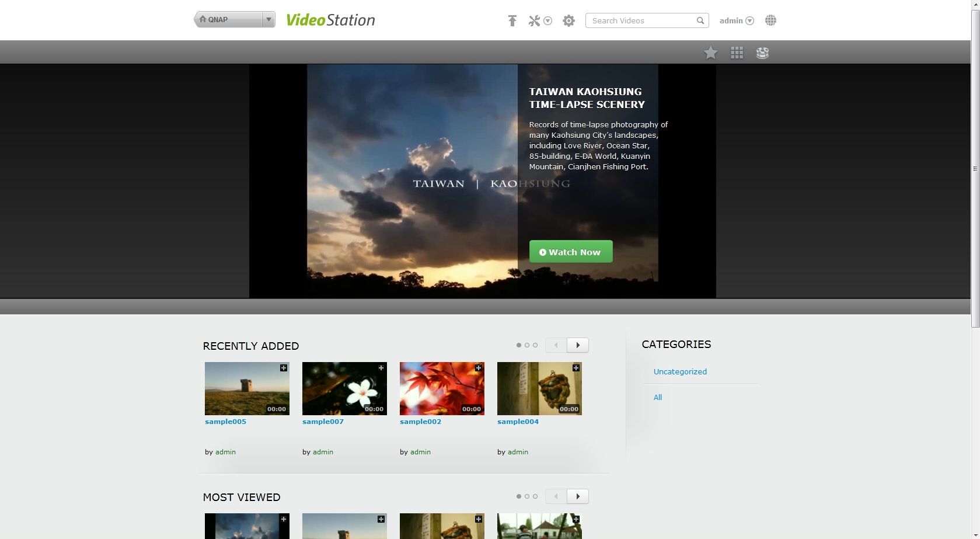Switch to grid view icon
Viewport: 980px width, 539px height.
click(737, 53)
